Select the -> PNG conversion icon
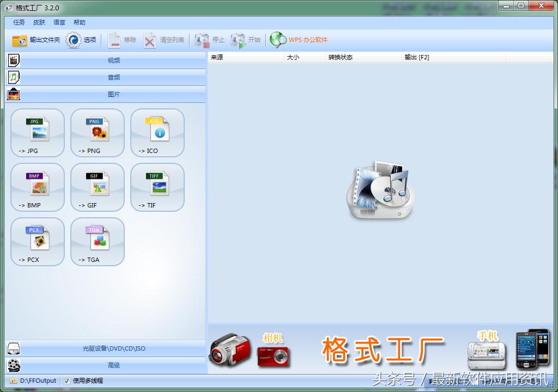The height and width of the screenshot is (392, 558). 97,132
